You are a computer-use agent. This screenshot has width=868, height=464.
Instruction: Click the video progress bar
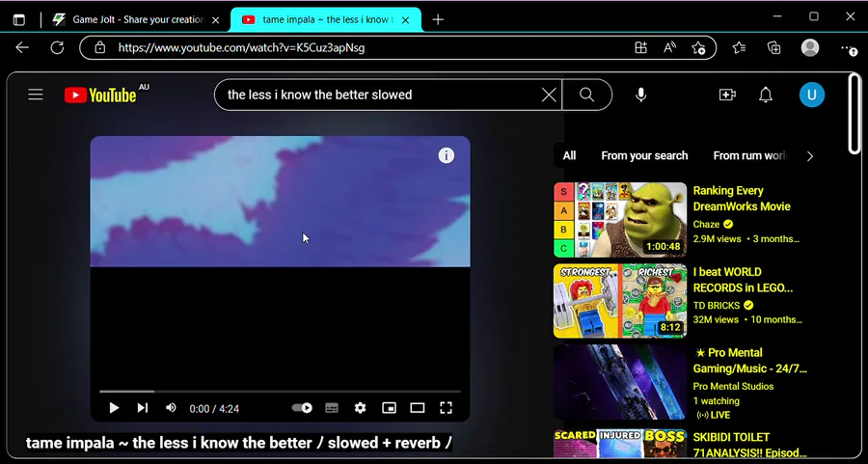pos(280,392)
